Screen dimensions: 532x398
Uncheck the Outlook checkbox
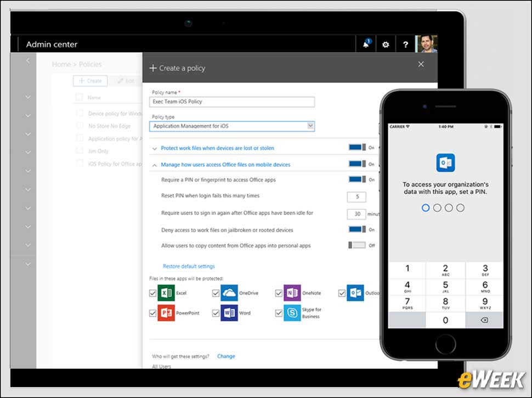click(342, 293)
